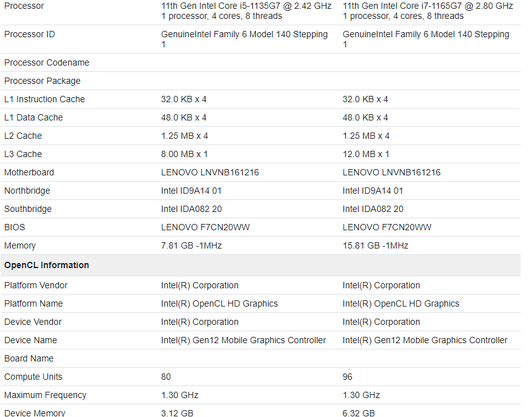Click the 'Device Vendor' label

click(x=33, y=322)
